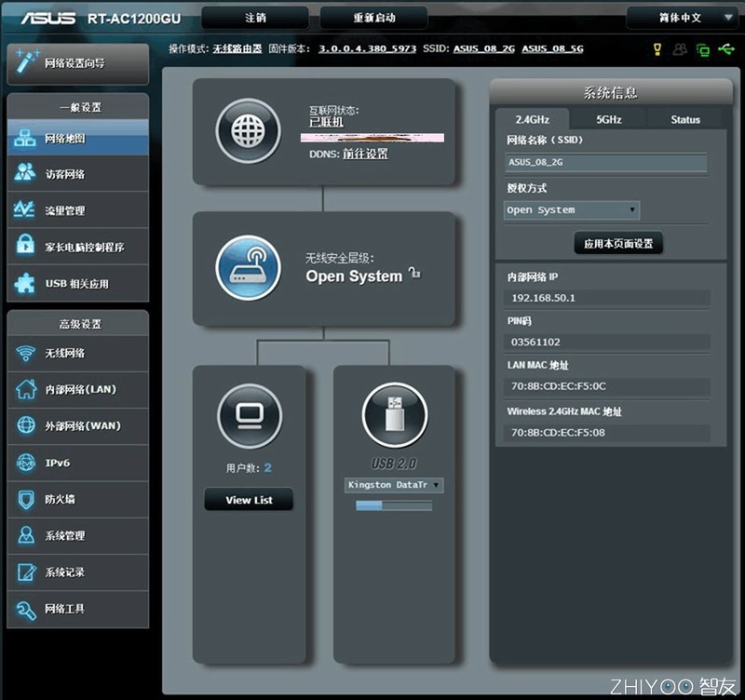Select the router wireless security icon
This screenshot has width=745, height=700.
[248, 268]
